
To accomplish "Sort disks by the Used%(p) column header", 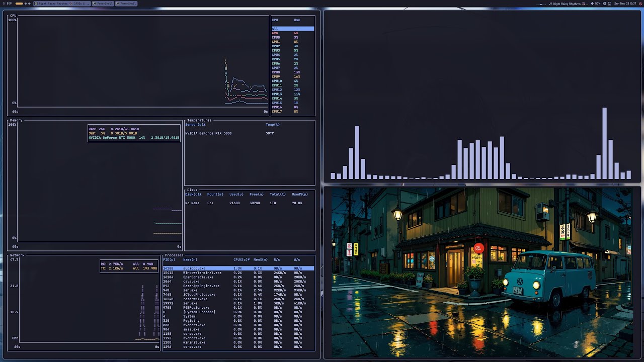I will tap(300, 194).
